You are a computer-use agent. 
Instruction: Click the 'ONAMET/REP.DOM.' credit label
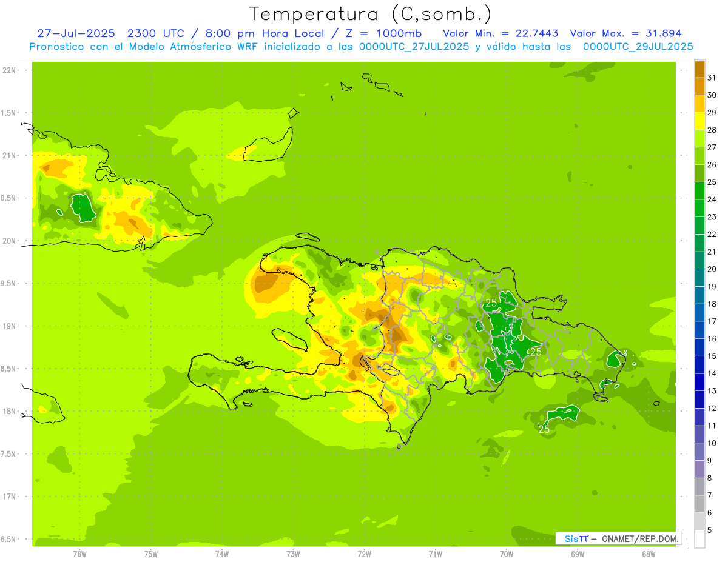(x=641, y=539)
